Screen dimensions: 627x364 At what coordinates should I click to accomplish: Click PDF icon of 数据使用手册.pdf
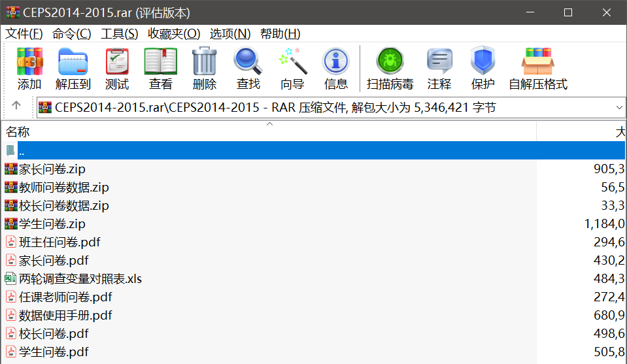click(x=11, y=315)
